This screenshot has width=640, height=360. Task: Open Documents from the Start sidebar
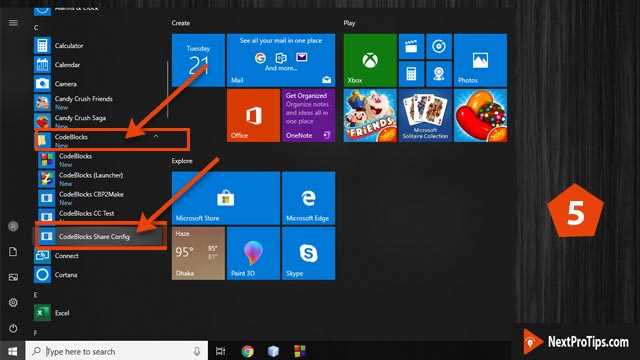(x=13, y=251)
